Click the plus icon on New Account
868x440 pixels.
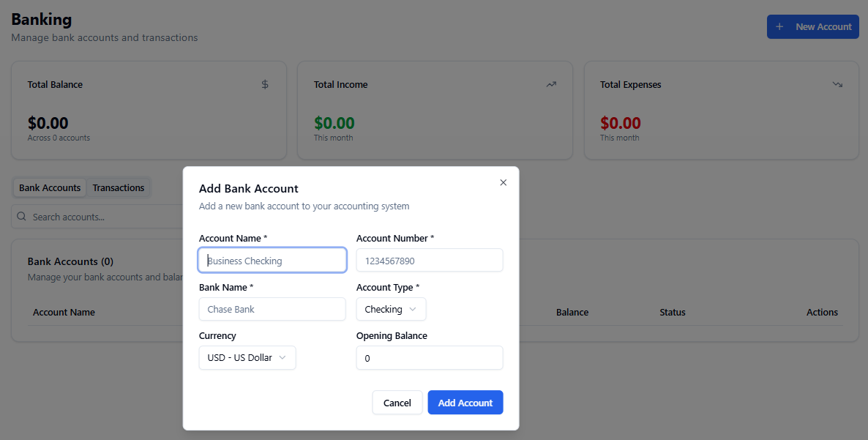click(x=779, y=27)
